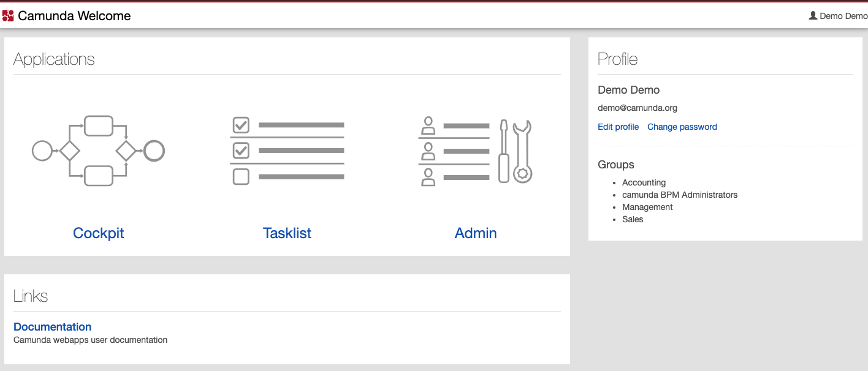This screenshot has width=868, height=371.
Task: Click the user silhouette icon in header
Action: tap(813, 15)
